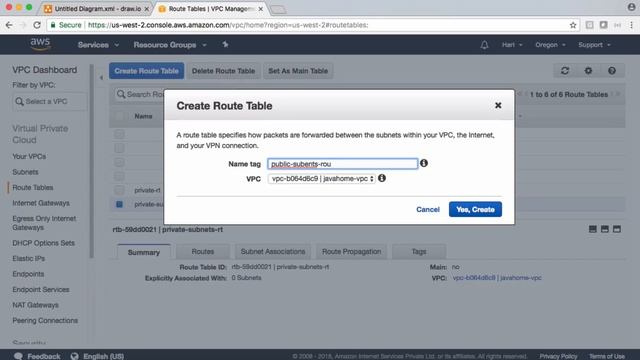The width and height of the screenshot is (640, 360).
Task: Click the Chrome profile icon
Action: 631,7
